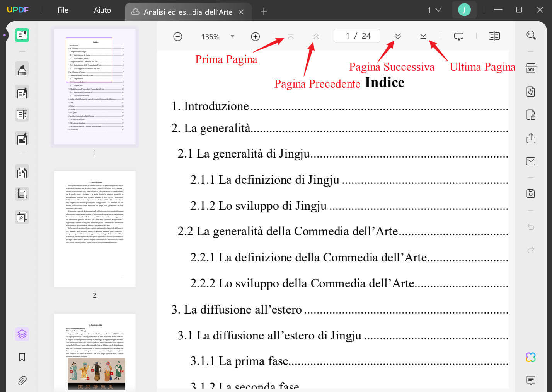Image resolution: width=552 pixels, height=392 pixels.
Task: Save as other file icon
Action: tap(531, 193)
